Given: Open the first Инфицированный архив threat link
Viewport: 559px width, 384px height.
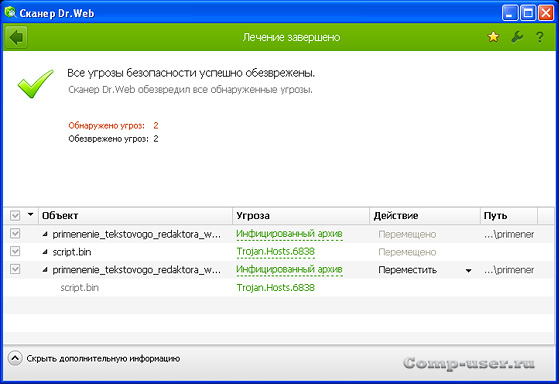Looking at the screenshot, I should [289, 234].
